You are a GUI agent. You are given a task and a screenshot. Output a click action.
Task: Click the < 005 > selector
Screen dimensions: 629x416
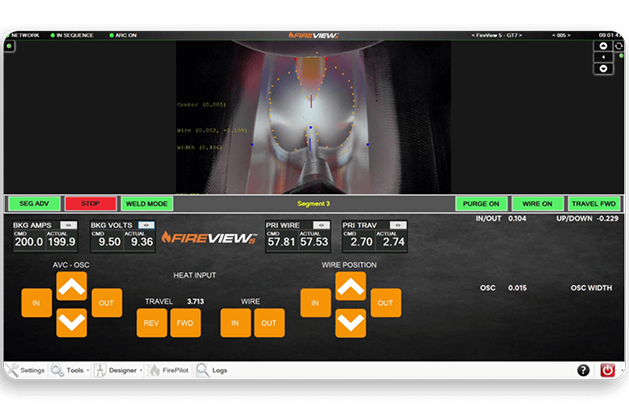(x=561, y=35)
